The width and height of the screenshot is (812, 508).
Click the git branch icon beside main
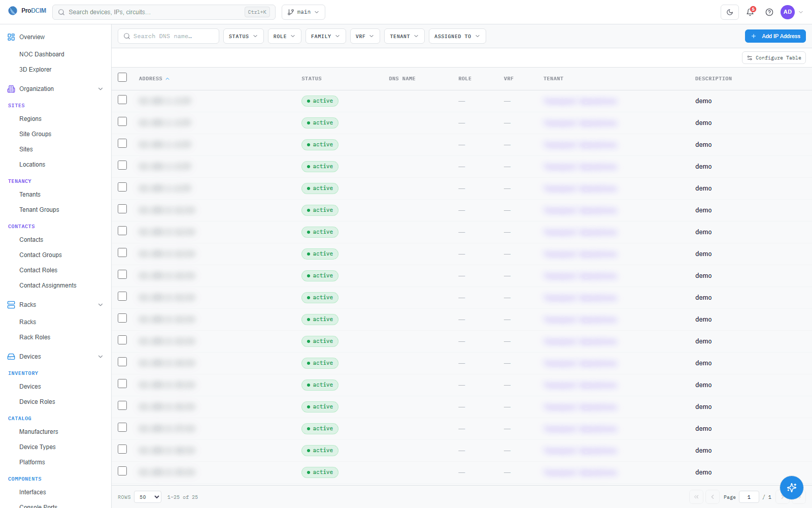click(x=291, y=12)
